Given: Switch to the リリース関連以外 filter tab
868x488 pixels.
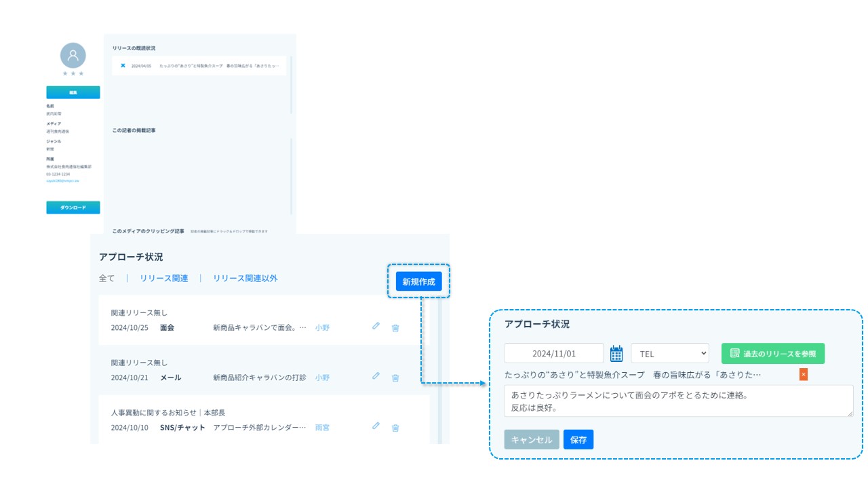Looking at the screenshot, I should pyautogui.click(x=245, y=278).
